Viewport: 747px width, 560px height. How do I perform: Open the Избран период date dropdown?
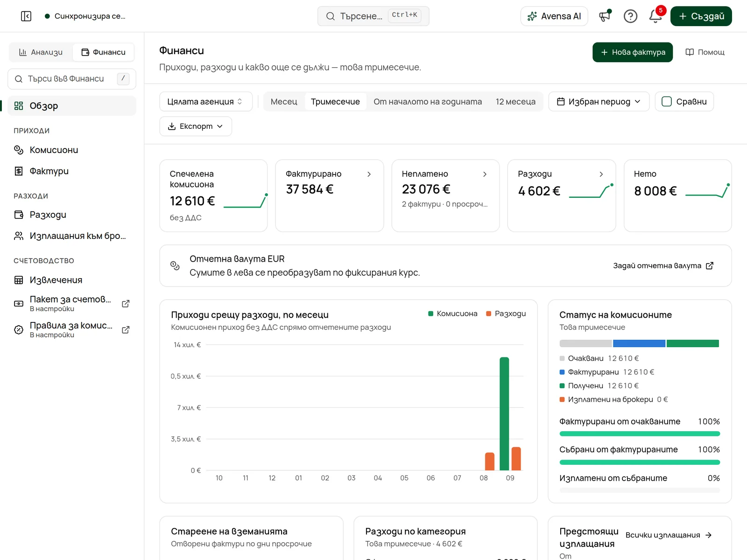(x=599, y=102)
